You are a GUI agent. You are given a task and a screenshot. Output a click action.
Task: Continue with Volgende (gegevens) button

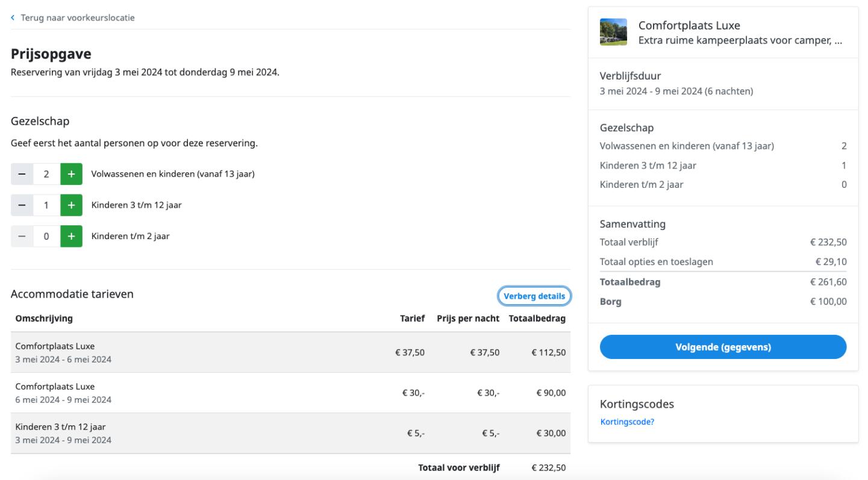pyautogui.click(x=723, y=347)
